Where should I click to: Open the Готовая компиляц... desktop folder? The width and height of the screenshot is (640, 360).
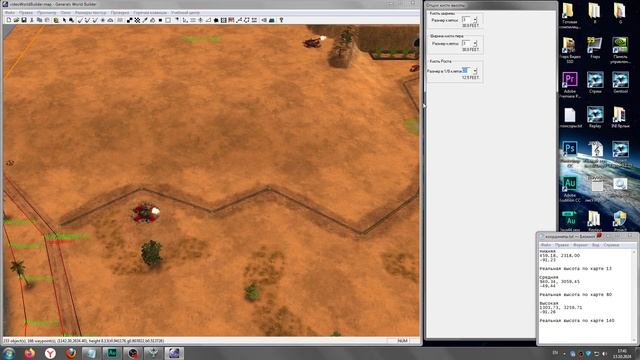point(570,16)
